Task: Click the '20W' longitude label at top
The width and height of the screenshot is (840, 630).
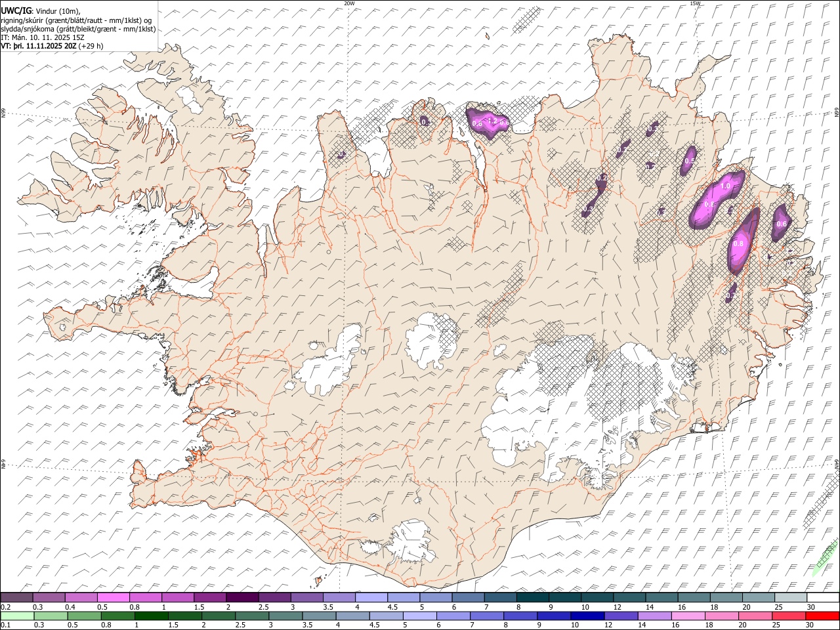Action: pyautogui.click(x=349, y=3)
